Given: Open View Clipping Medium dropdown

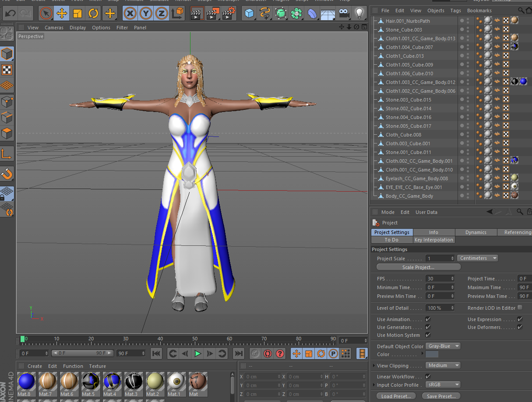Looking at the screenshot, I should click(443, 365).
